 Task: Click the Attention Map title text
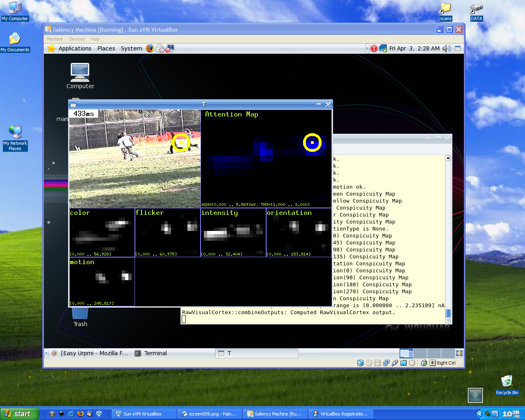coord(232,114)
